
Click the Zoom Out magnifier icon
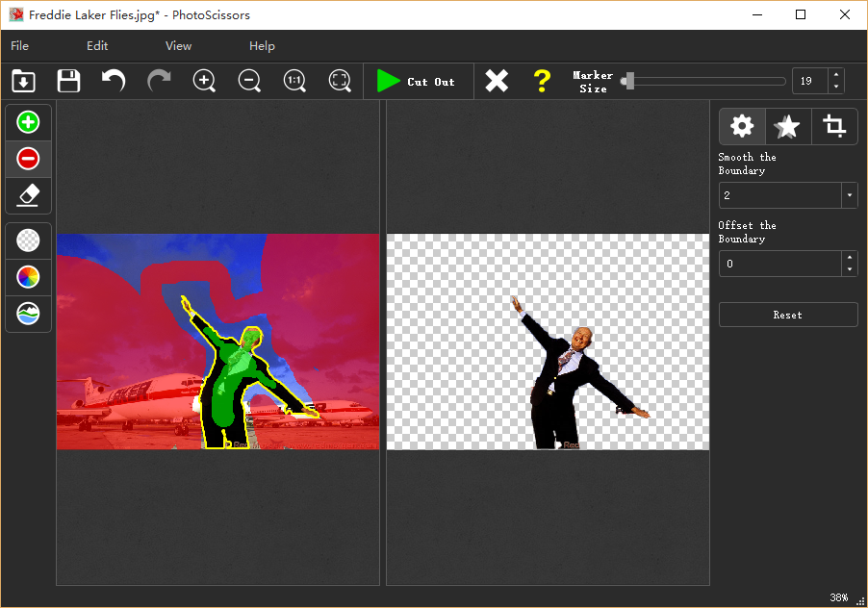(249, 81)
